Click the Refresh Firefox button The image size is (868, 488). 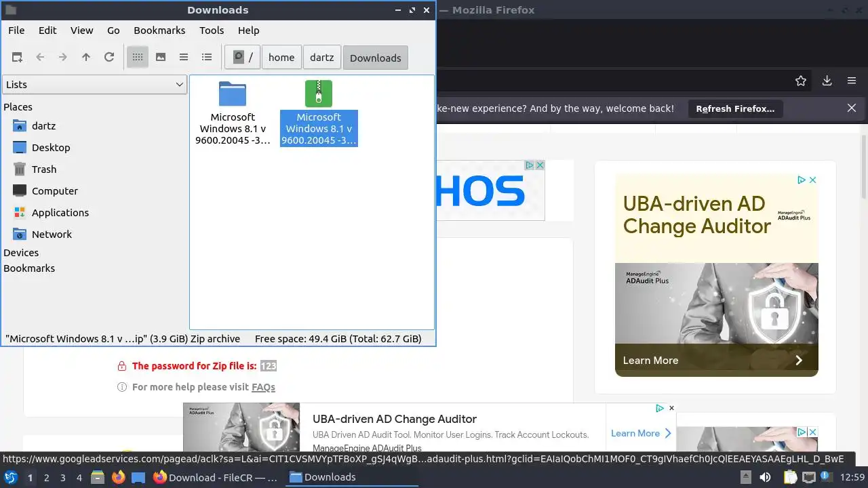[x=735, y=108]
